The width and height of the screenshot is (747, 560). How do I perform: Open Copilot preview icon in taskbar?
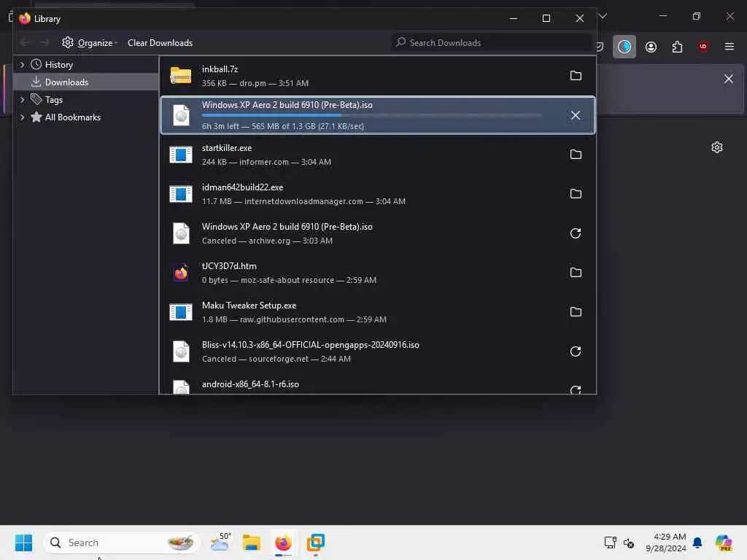tap(724, 542)
